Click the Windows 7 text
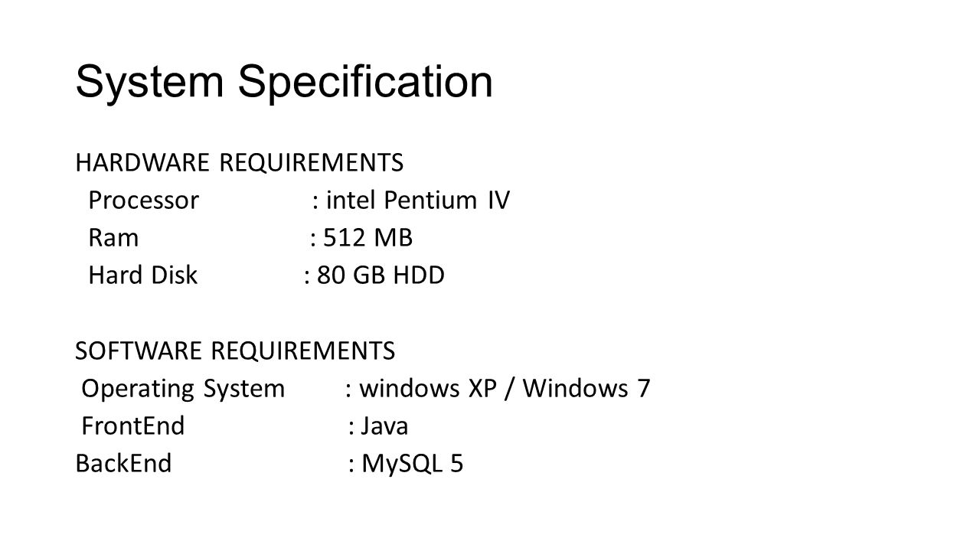Viewport: 980px width, 551px height. (587, 389)
